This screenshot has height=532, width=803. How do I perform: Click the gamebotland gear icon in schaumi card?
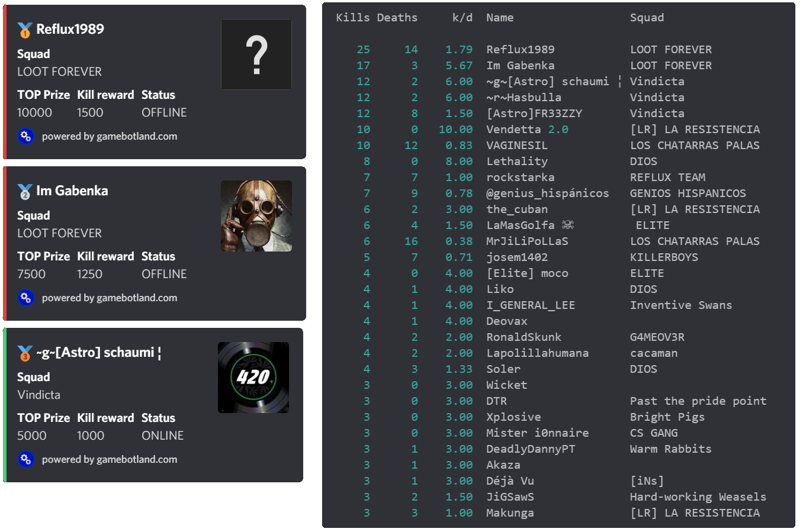coord(25,460)
